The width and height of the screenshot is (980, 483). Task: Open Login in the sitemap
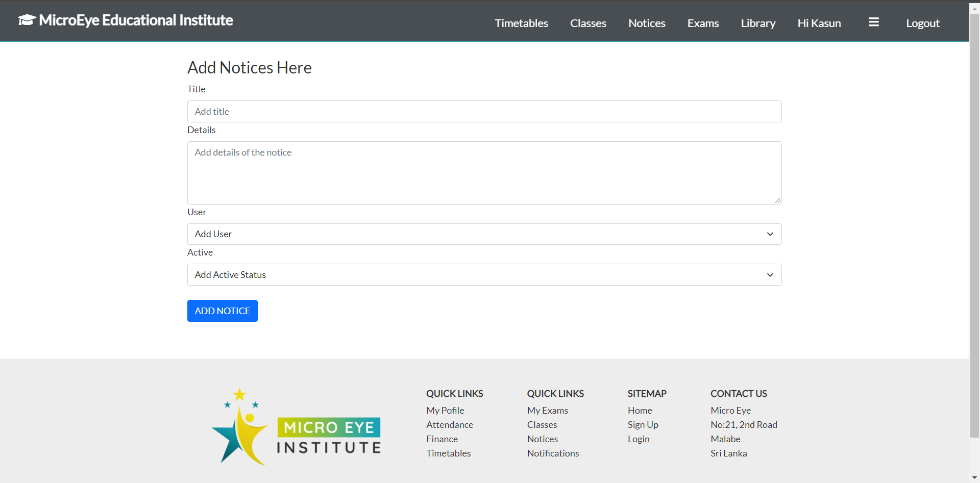click(x=639, y=439)
